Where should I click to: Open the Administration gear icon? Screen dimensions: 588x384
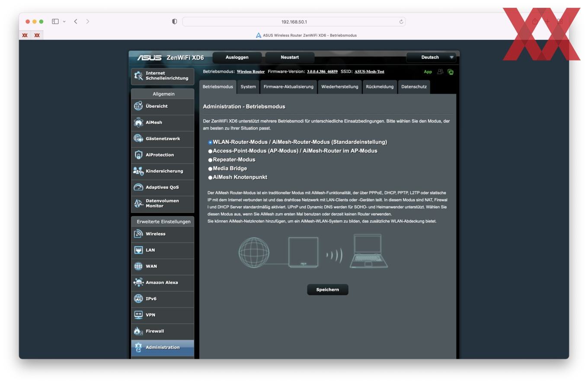(138, 347)
